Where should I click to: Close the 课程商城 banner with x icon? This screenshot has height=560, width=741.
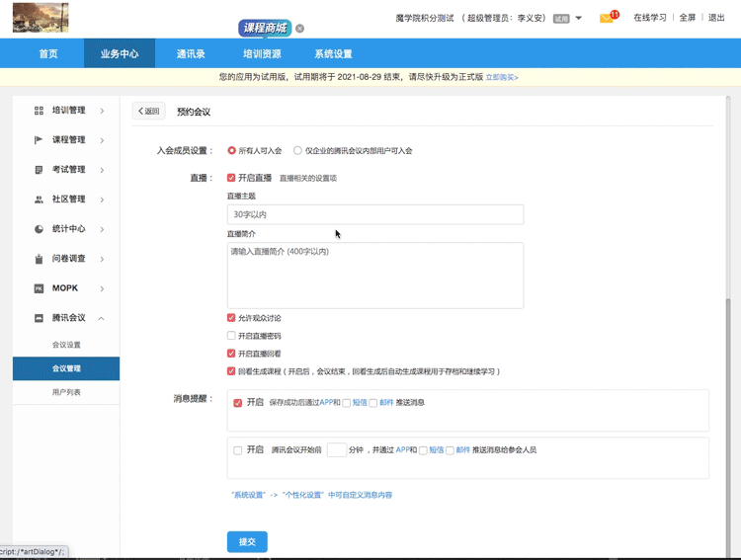[300, 29]
